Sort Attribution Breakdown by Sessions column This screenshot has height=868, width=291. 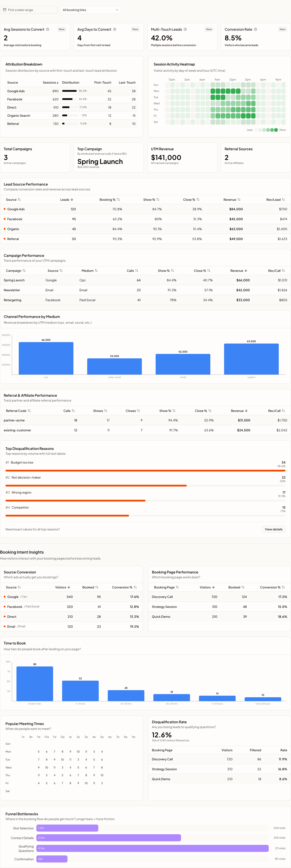tap(50, 83)
